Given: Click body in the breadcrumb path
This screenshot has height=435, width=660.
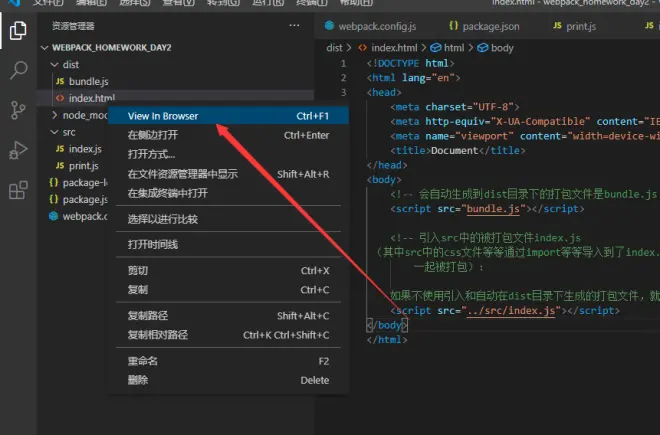Looking at the screenshot, I should [495, 48].
